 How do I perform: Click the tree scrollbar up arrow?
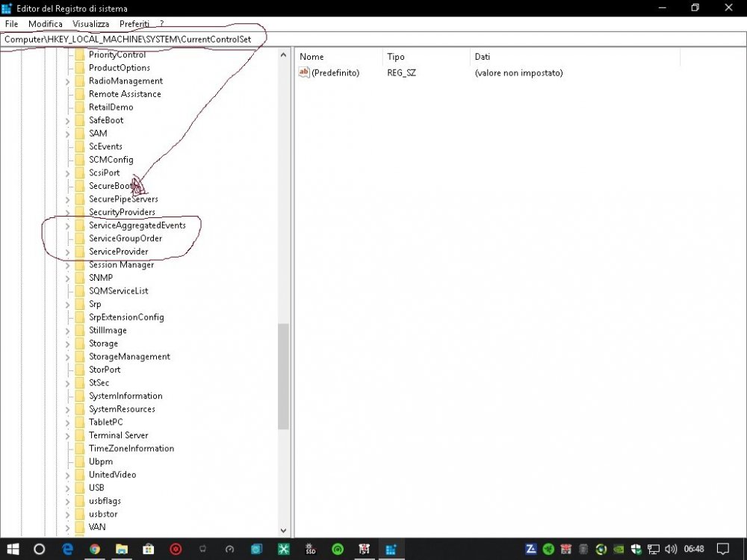(x=283, y=55)
